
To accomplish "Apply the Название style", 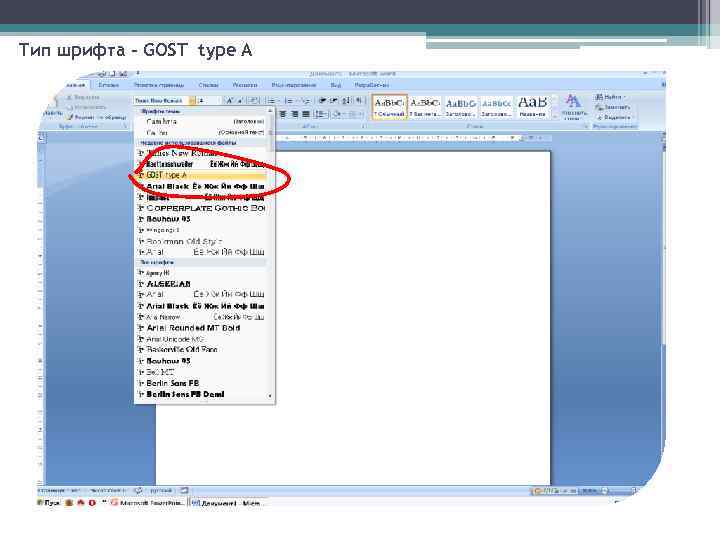I will pyautogui.click(x=532, y=107).
